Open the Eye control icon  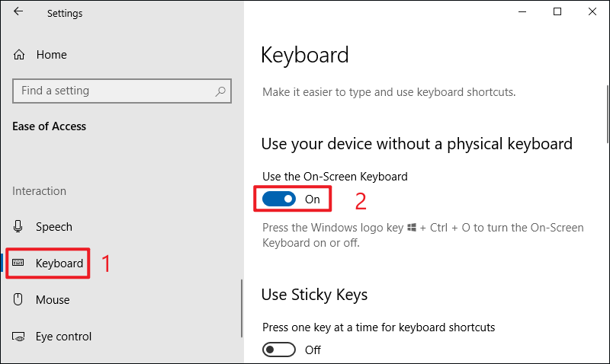(18, 337)
